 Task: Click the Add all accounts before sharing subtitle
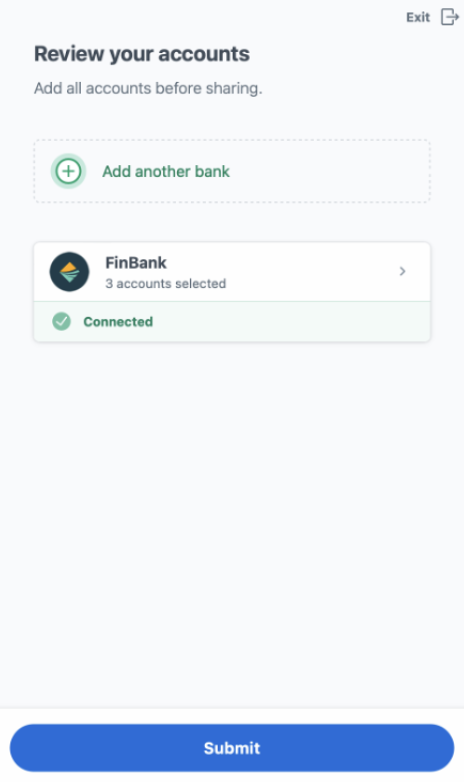point(148,88)
